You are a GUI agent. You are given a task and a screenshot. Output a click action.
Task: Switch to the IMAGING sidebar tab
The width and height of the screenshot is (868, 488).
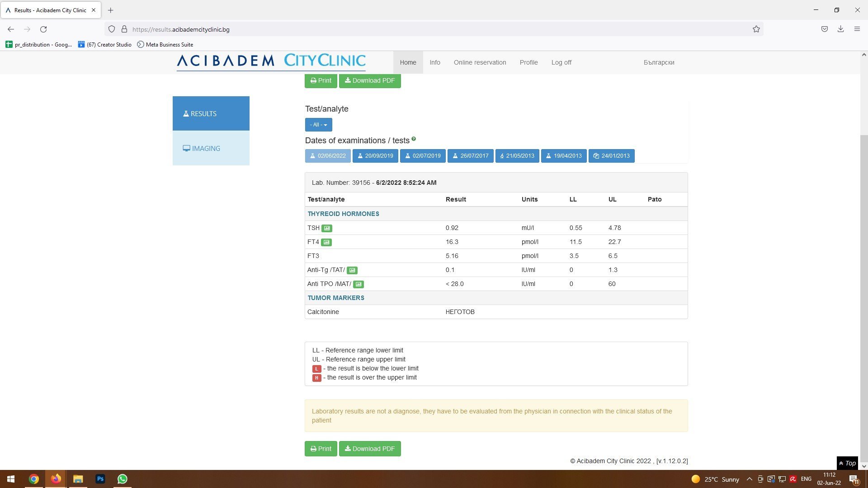(x=211, y=148)
